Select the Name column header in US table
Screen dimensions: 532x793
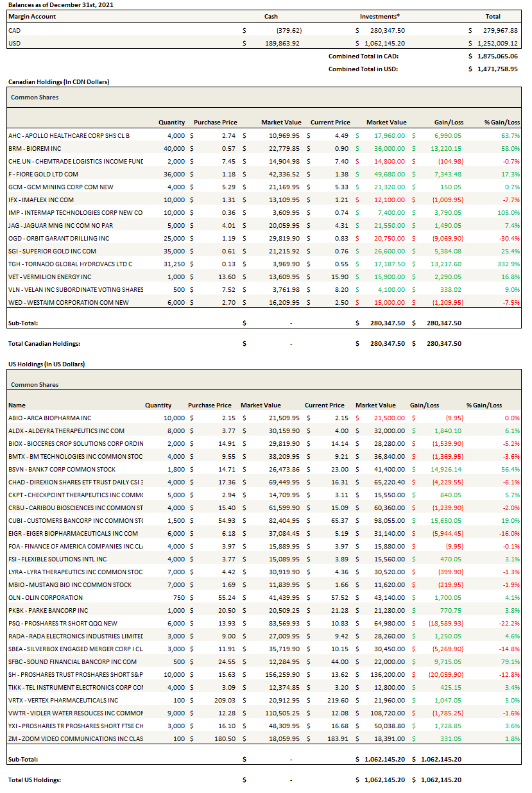[17, 405]
